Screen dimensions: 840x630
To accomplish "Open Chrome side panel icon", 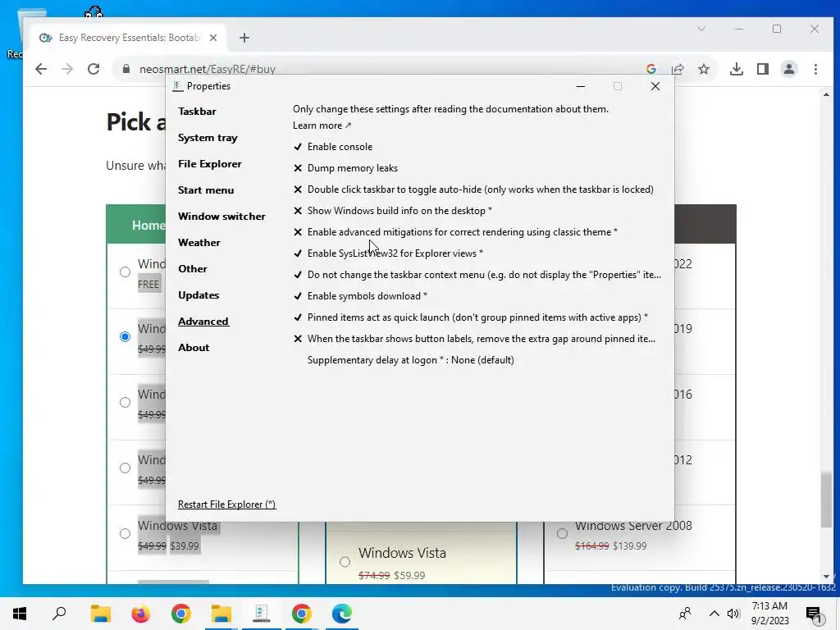I will [763, 69].
